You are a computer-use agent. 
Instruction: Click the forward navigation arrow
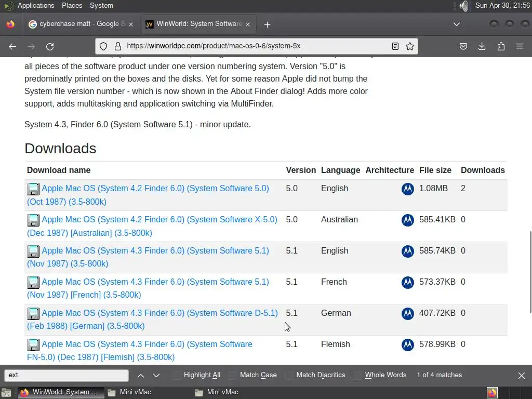click(31, 46)
